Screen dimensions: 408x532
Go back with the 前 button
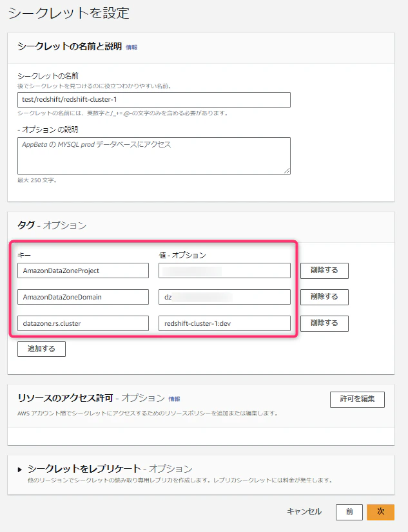coord(349,512)
